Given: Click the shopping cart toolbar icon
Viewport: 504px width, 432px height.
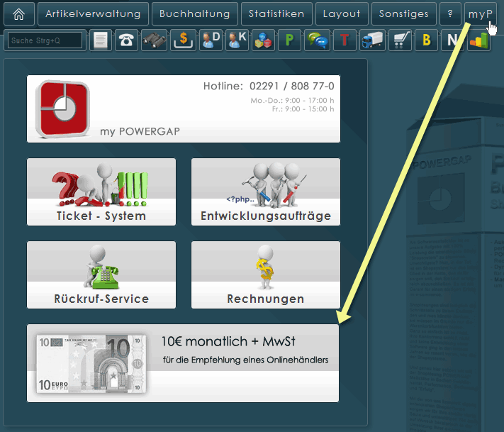Looking at the screenshot, I should (401, 40).
